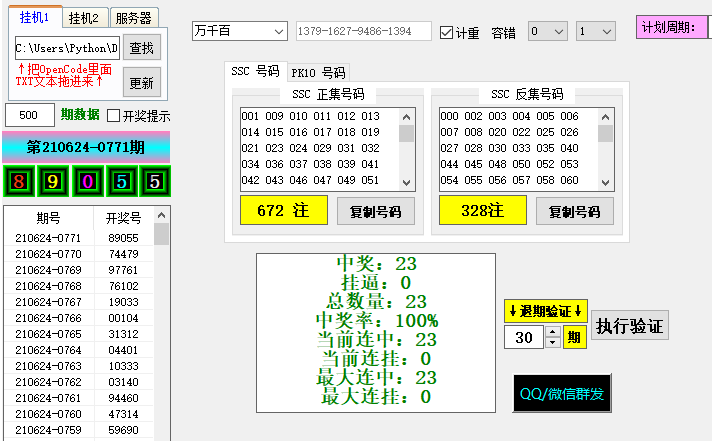
Task: Click the up arrow of results list scrollbar
Action: [161, 215]
